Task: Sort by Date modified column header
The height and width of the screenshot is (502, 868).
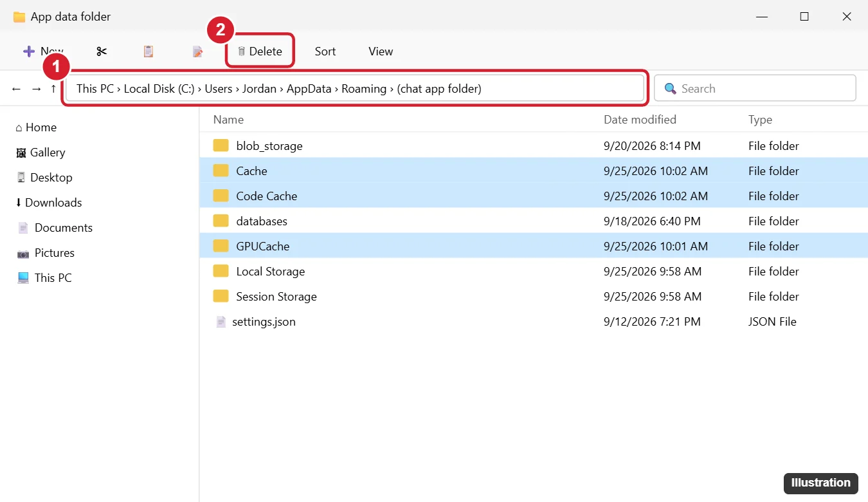Action: (x=640, y=120)
